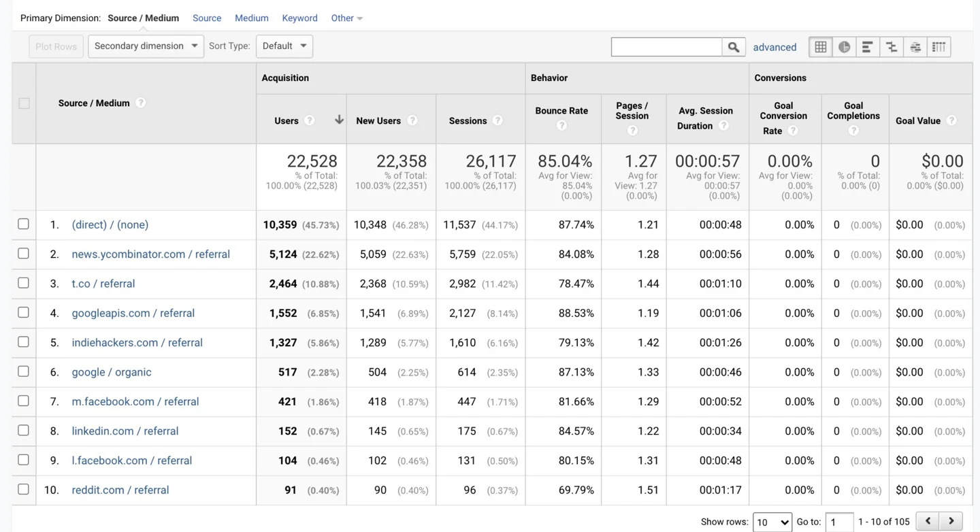The height and width of the screenshot is (532, 980).
Task: Switch to the Data table view icon
Action: tap(821, 47)
